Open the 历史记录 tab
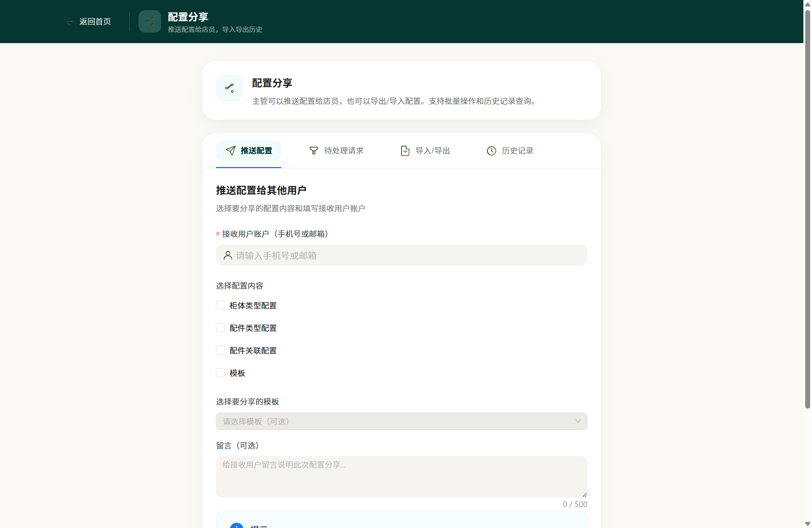Screen dimensions: 812x528 pos(510,151)
